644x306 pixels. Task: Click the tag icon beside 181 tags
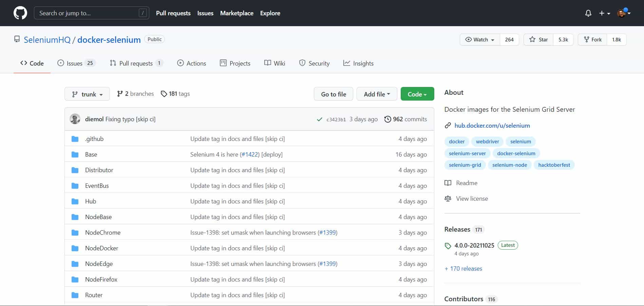tap(164, 94)
